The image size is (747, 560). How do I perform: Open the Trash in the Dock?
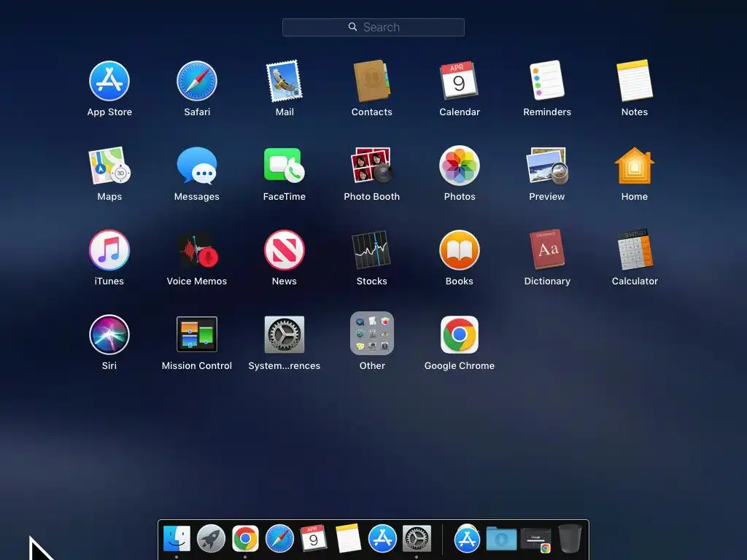570,539
